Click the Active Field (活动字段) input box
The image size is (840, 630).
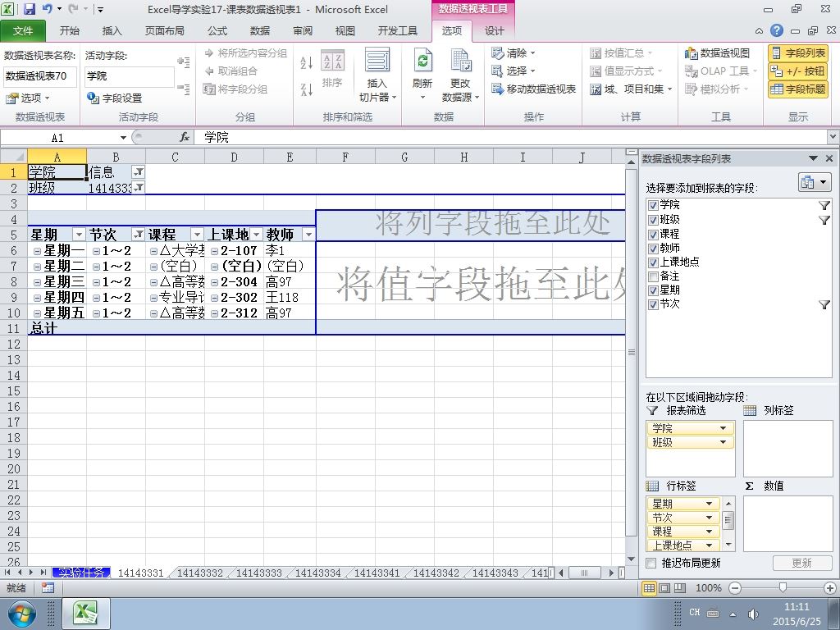[x=129, y=76]
